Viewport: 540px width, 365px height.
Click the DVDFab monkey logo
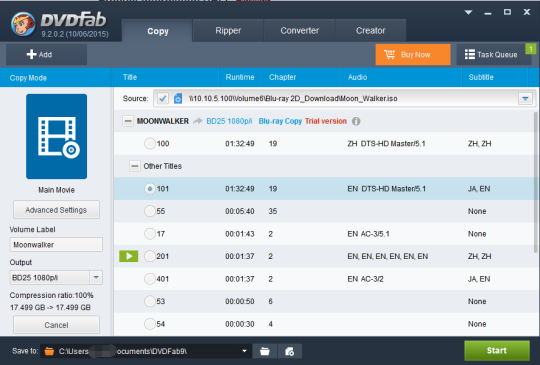[23, 24]
